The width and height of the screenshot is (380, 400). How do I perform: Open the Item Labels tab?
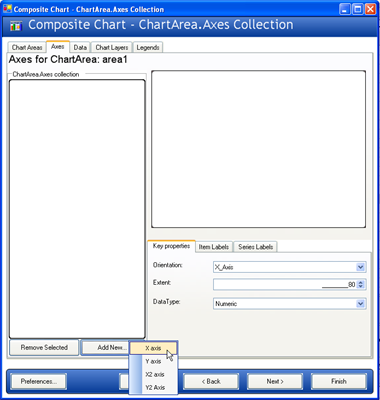coord(214,247)
